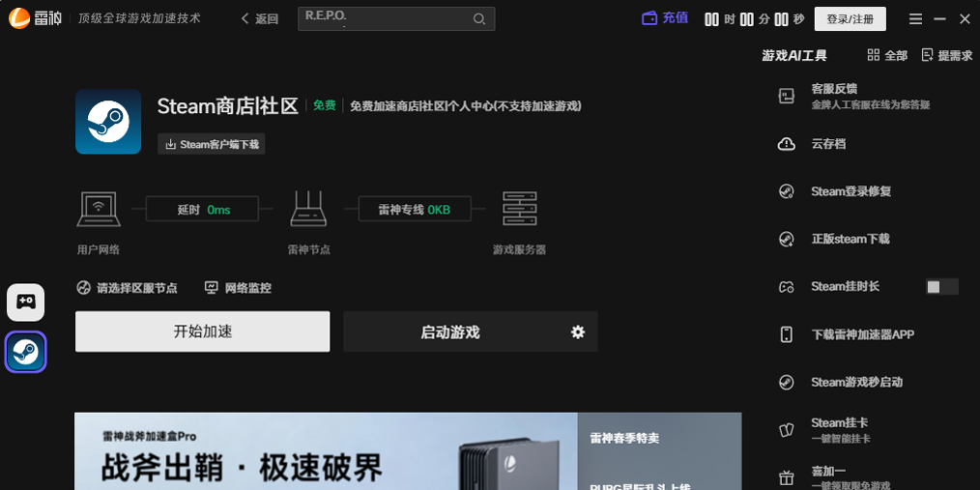Open the game library sidebar gamepad icon
Viewport: 980px width, 490px height.
pos(26,303)
